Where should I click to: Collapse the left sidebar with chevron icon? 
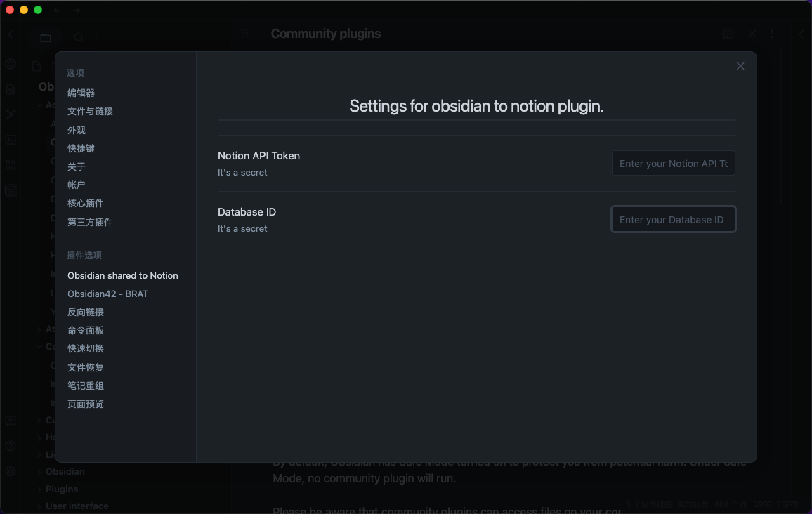click(x=11, y=34)
